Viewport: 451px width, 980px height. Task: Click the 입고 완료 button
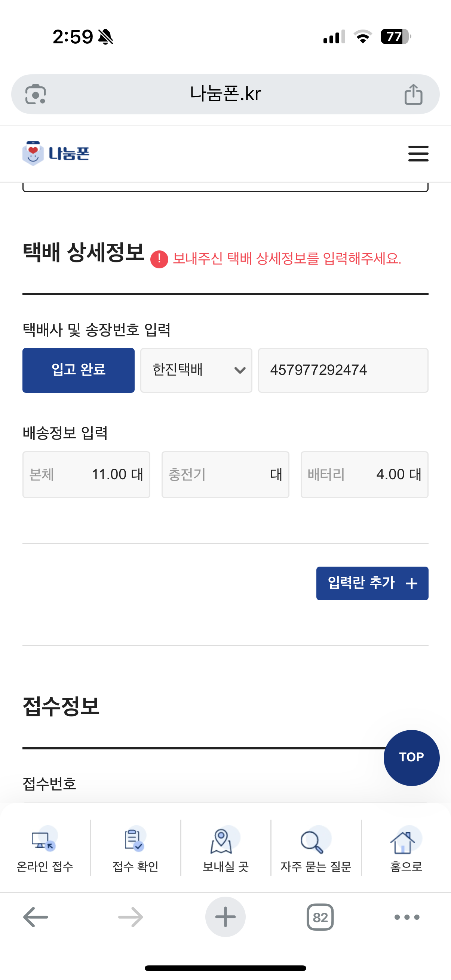pyautogui.click(x=79, y=370)
